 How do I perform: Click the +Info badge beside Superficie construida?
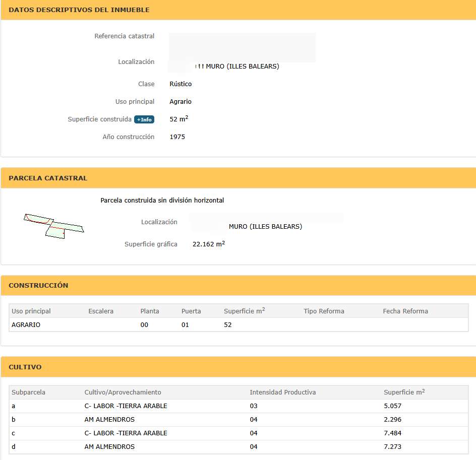pyautogui.click(x=144, y=119)
